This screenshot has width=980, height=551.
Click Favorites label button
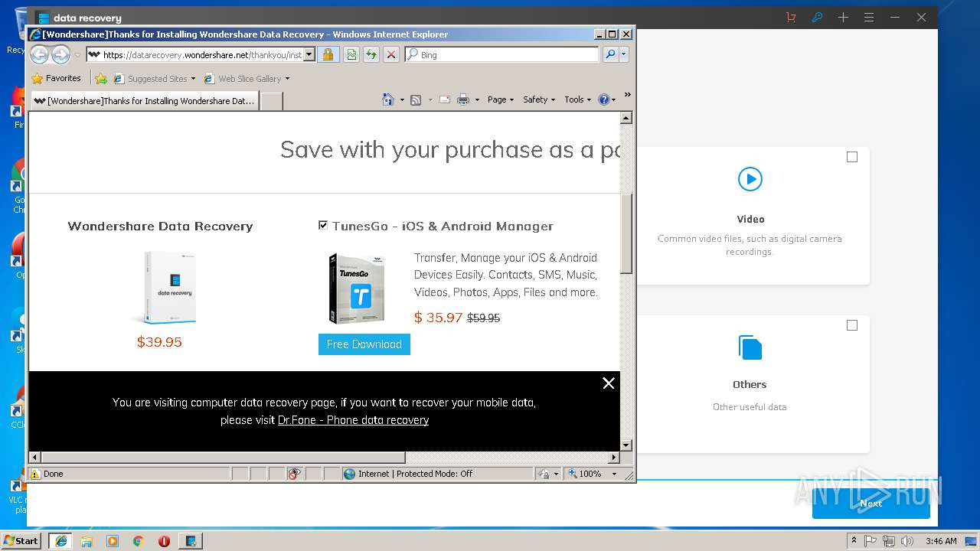tap(56, 78)
